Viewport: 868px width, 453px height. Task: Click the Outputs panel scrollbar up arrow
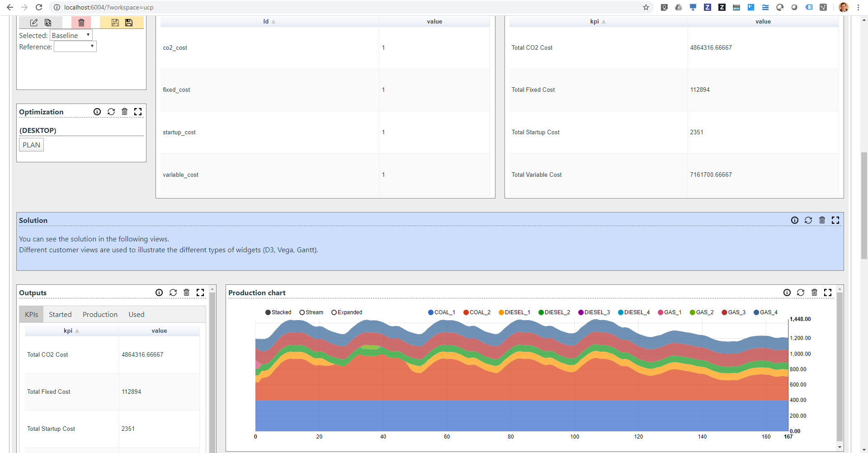pyautogui.click(x=212, y=288)
